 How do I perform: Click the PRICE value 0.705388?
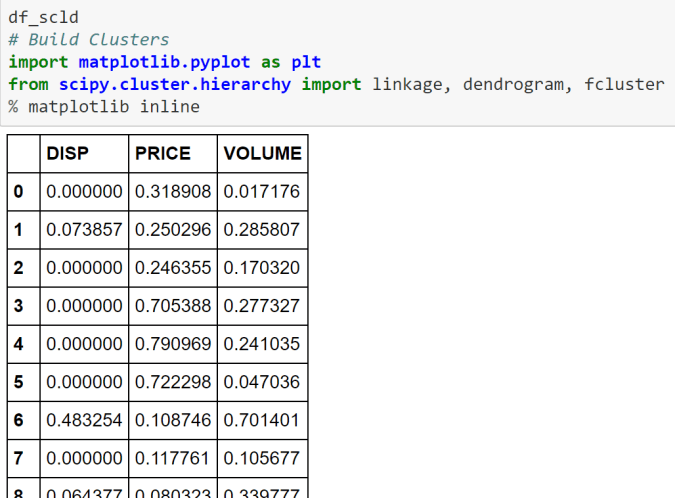pos(173,306)
